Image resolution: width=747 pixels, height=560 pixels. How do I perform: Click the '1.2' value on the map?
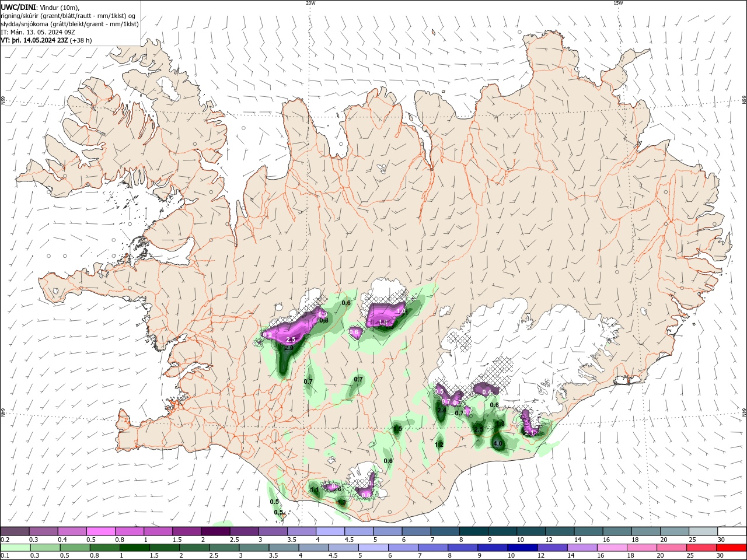coord(439,444)
